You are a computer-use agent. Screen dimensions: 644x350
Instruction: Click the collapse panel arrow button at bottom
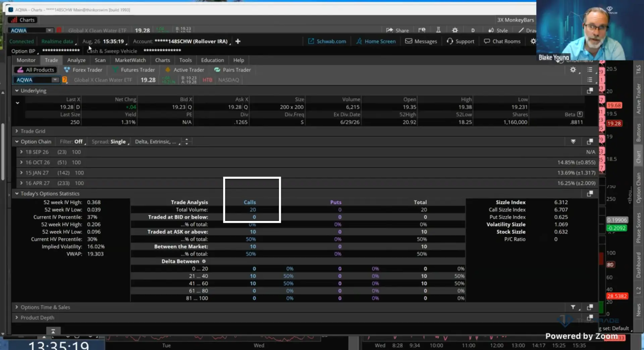pos(53,331)
